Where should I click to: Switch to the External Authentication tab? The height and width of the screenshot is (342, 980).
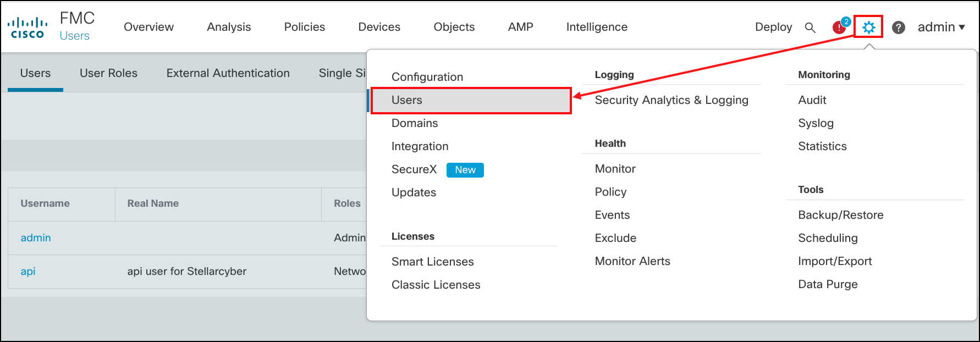(x=228, y=73)
